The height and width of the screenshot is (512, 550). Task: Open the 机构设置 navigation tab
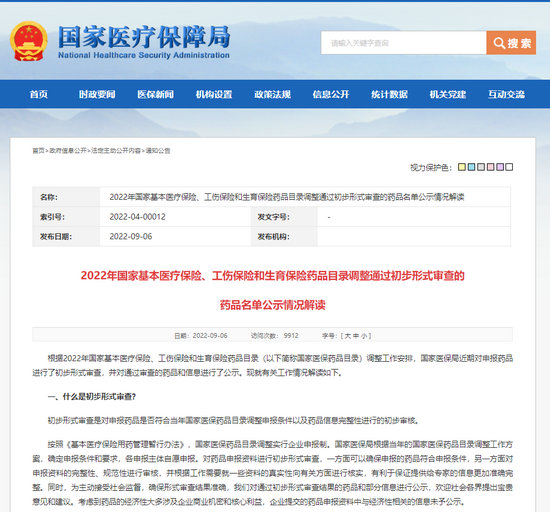(214, 94)
